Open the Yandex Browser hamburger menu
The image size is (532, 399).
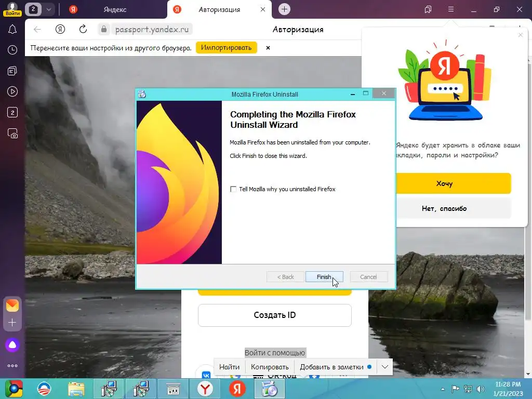click(451, 9)
